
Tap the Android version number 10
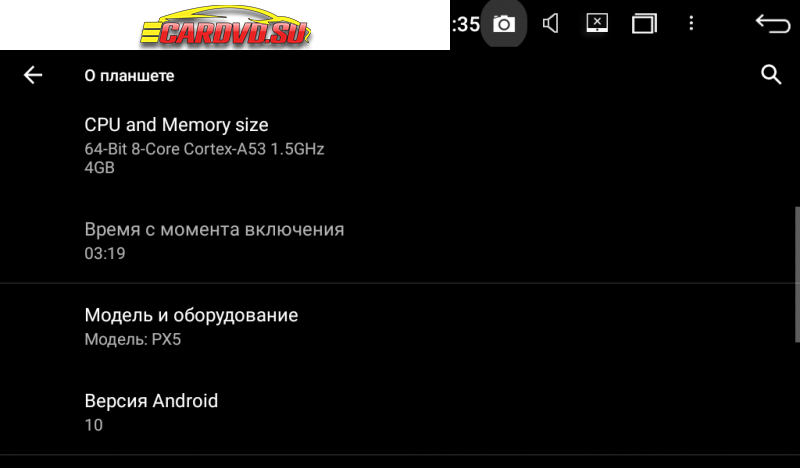coord(94,425)
